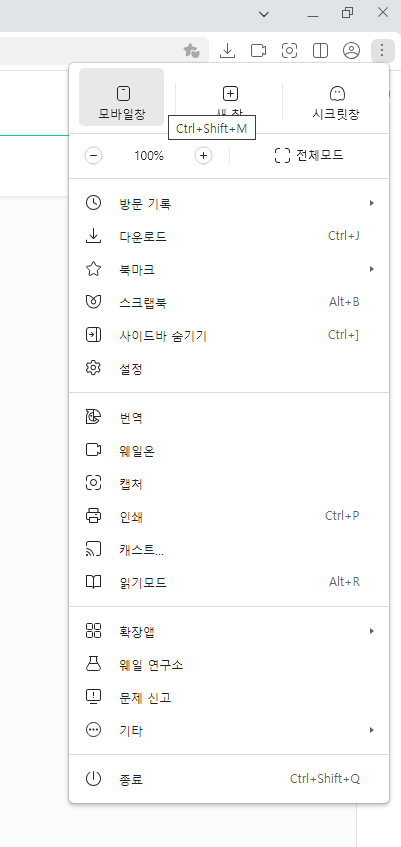Expand the bookmarks (북마크) submenu
This screenshot has height=847, width=401.
229,270
